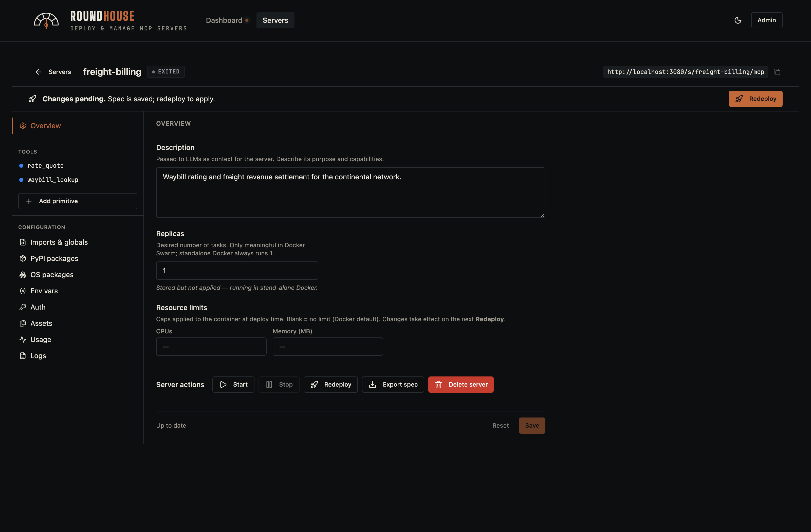
Task: Open Logs page in sidebar
Action: pos(78,356)
